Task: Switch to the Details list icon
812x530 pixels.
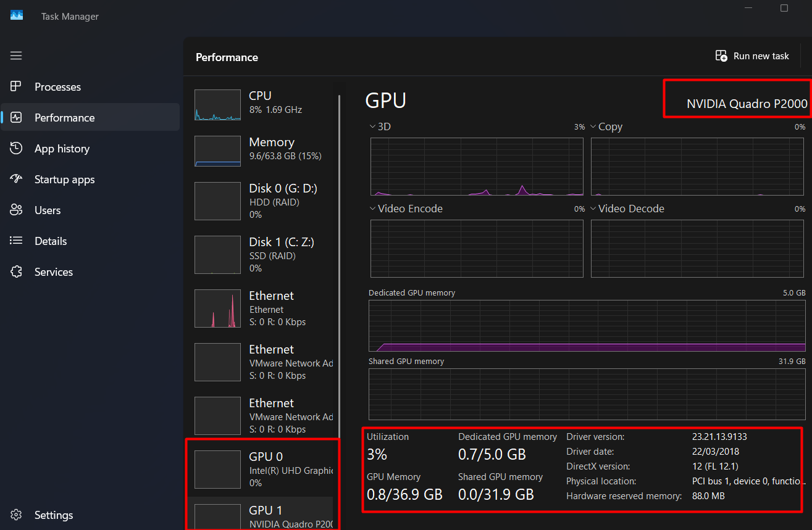Action: (x=16, y=241)
